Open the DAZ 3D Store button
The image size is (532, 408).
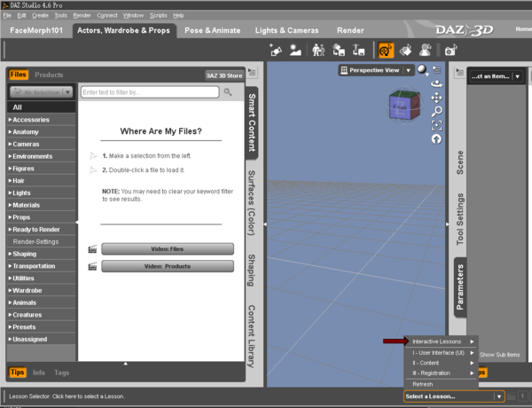[x=224, y=75]
